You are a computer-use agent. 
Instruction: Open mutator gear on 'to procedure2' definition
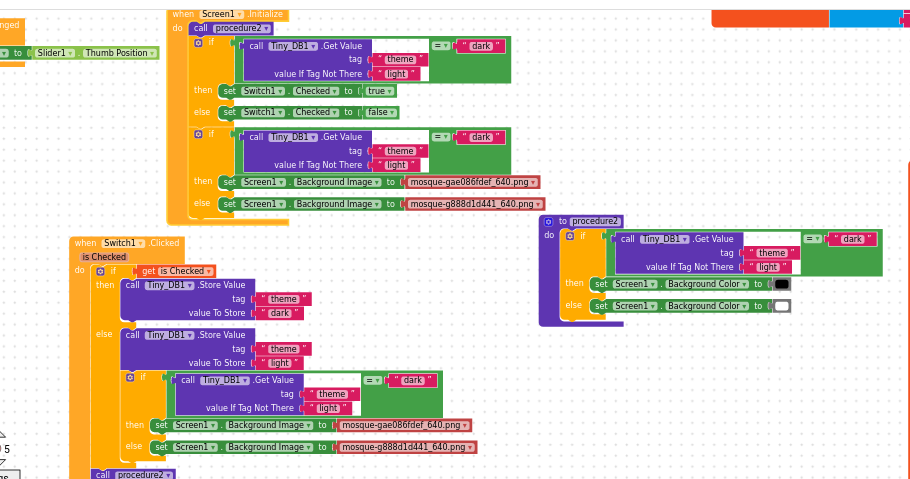pyautogui.click(x=548, y=222)
